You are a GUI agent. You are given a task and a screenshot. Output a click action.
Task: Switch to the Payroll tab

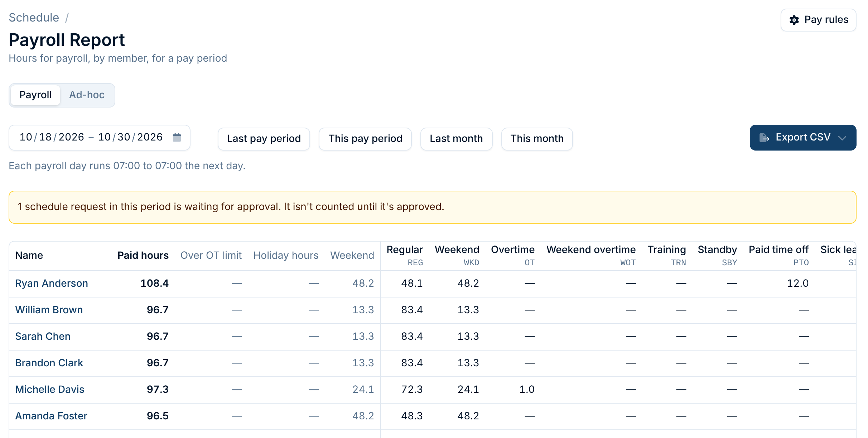35,95
